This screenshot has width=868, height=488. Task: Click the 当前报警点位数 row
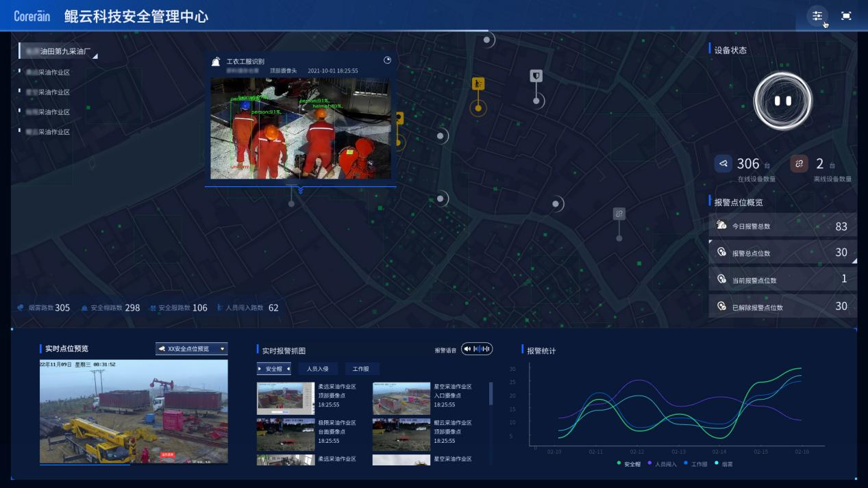(782, 279)
